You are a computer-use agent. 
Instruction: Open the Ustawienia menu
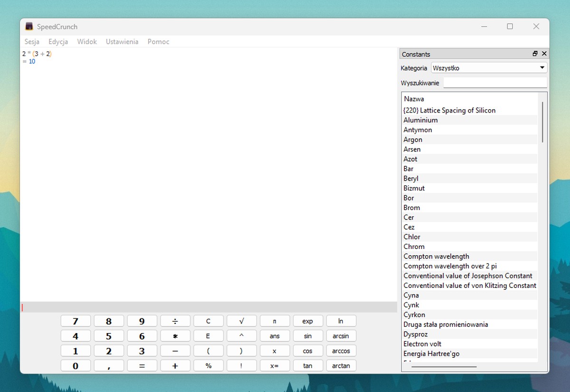[122, 42]
